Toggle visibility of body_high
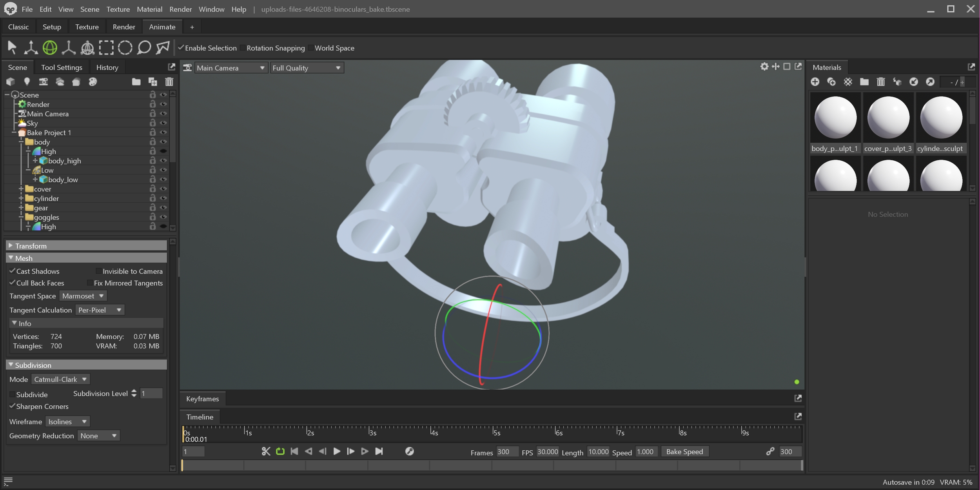980x490 pixels. (x=163, y=160)
